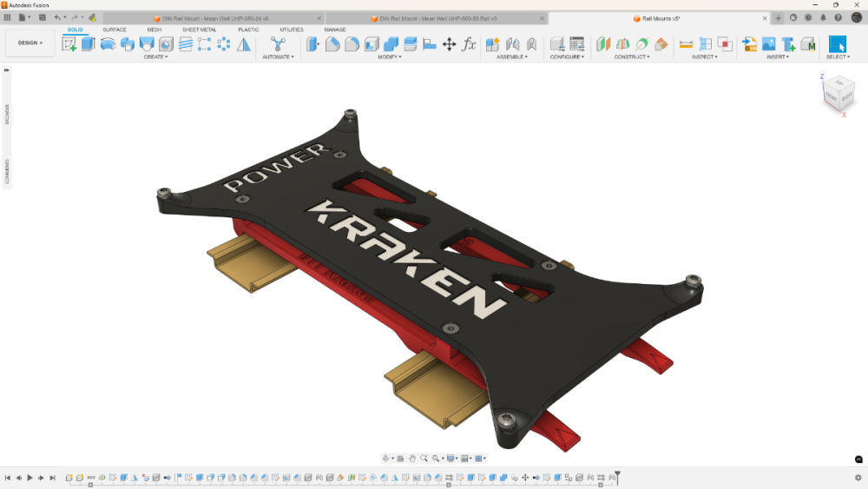Open the Change Parameters fx icon

pyautogui.click(x=470, y=44)
